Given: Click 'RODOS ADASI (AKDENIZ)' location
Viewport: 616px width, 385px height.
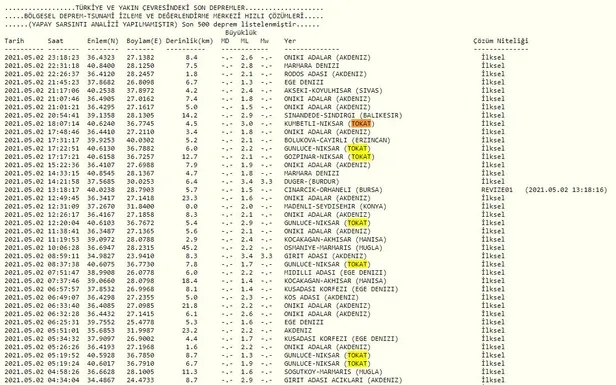Looking at the screenshot, I should pos(325,74).
